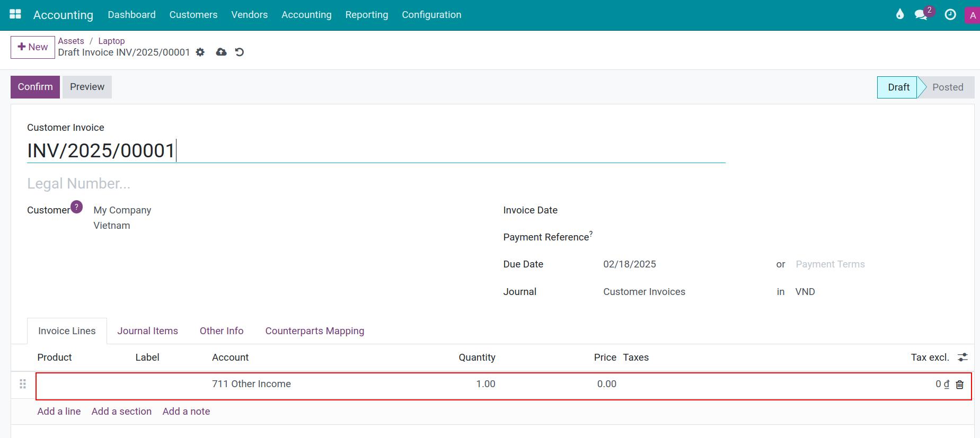Viewport: 980px width, 438px height.
Task: Click the Price 0.00 cell
Action: click(606, 384)
